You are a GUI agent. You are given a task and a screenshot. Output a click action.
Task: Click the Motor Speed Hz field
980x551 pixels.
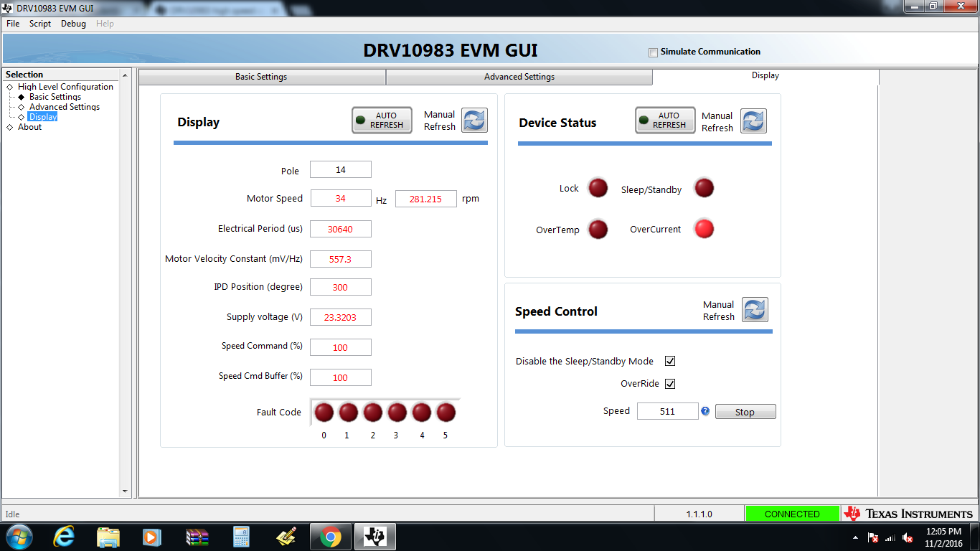tap(341, 199)
